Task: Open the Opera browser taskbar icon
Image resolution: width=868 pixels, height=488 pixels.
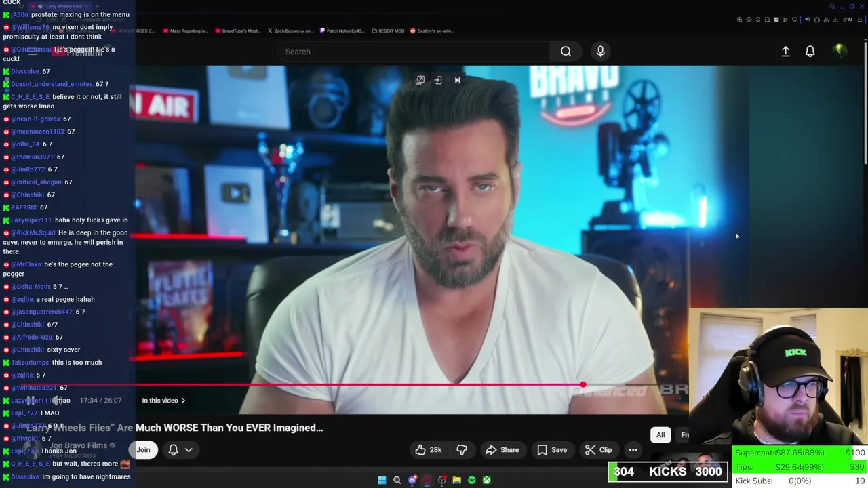Action: point(427,480)
